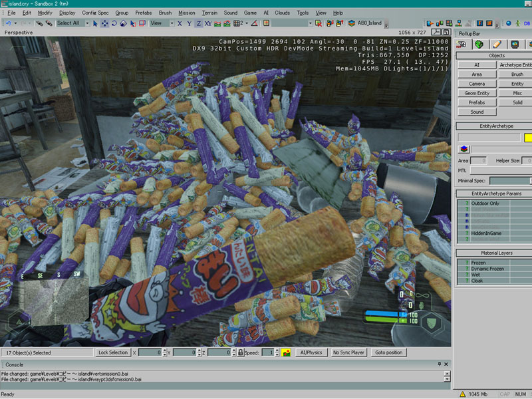Open the named selection combo box

click(x=292, y=23)
